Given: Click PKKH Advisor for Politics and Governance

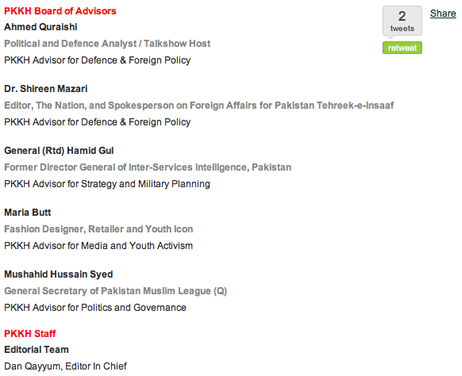Looking at the screenshot, I should click(95, 307).
